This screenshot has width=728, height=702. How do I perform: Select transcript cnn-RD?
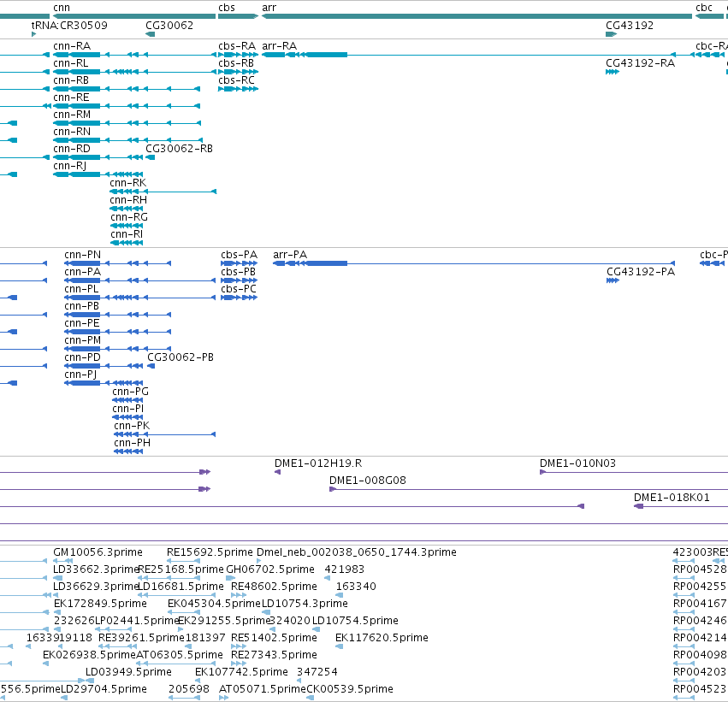tap(72, 149)
